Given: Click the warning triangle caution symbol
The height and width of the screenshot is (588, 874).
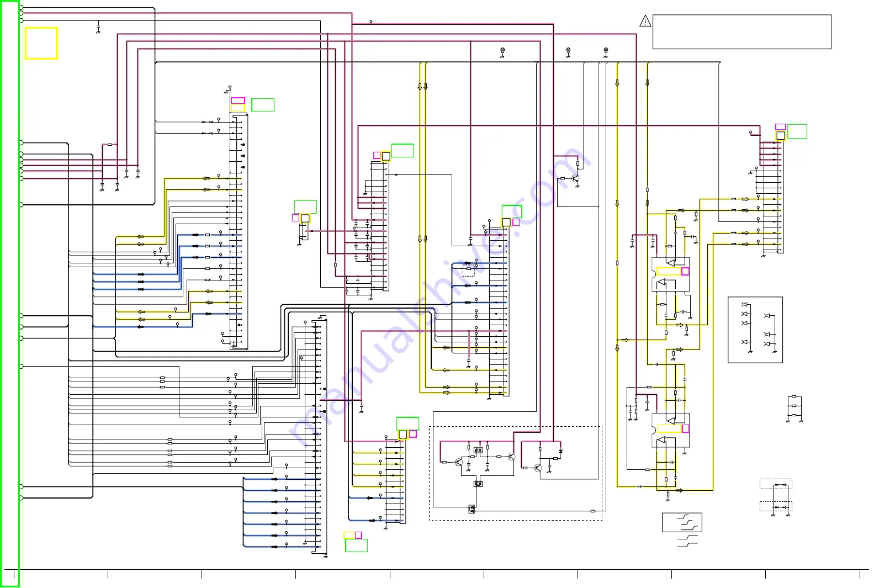Looking at the screenshot, I should click(645, 21).
